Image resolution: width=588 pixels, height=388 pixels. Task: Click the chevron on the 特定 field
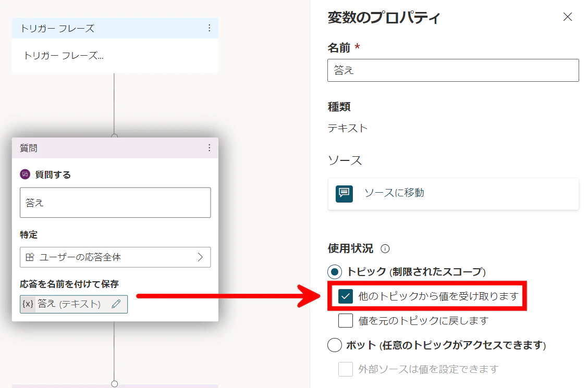pos(200,257)
